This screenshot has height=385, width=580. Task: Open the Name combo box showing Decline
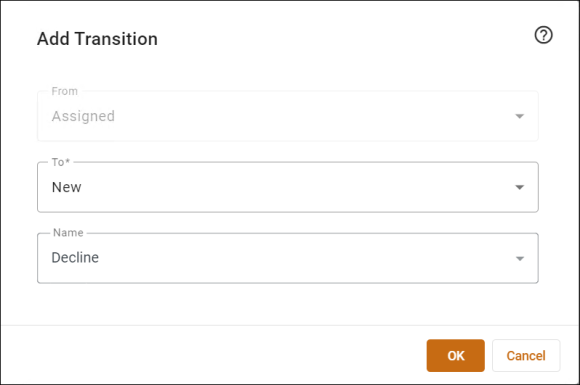288,258
